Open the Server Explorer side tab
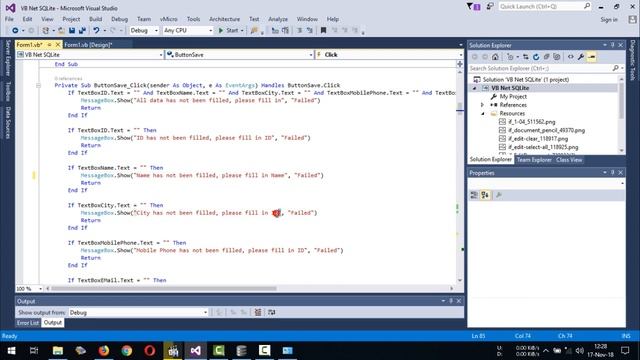The height and width of the screenshot is (360, 640). pos(8,58)
